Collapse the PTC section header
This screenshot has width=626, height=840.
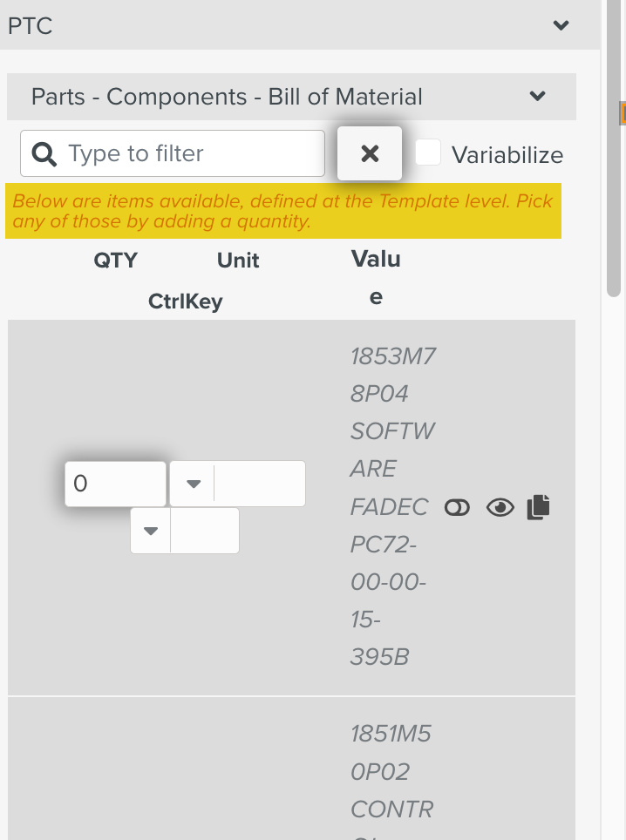tap(562, 25)
